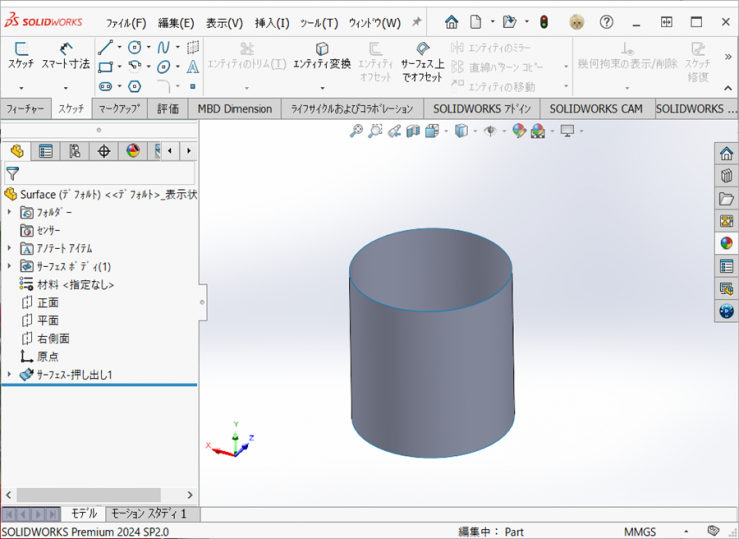This screenshot has width=739, height=539.
Task: Click the Home icon in top toolbar
Action: click(452, 22)
